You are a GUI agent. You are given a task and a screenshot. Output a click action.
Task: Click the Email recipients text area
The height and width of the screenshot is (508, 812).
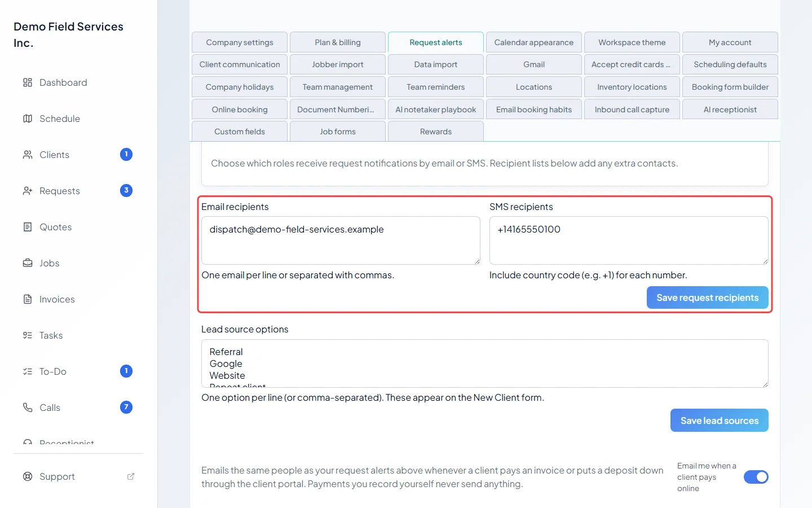click(x=341, y=240)
